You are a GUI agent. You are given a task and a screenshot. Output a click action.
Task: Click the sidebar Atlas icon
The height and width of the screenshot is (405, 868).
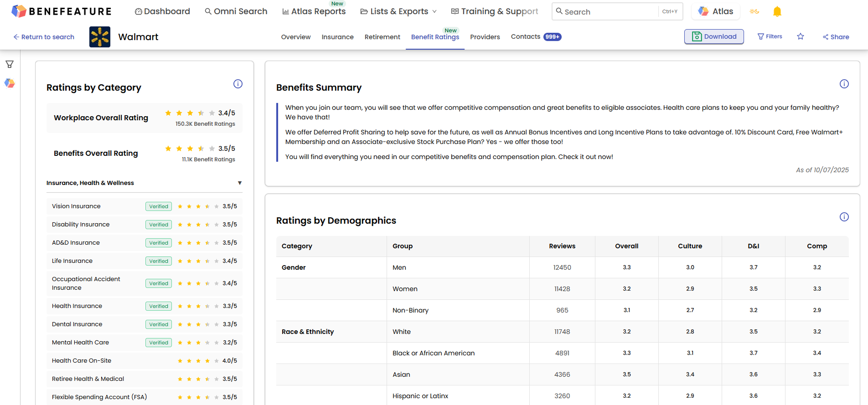[10, 83]
